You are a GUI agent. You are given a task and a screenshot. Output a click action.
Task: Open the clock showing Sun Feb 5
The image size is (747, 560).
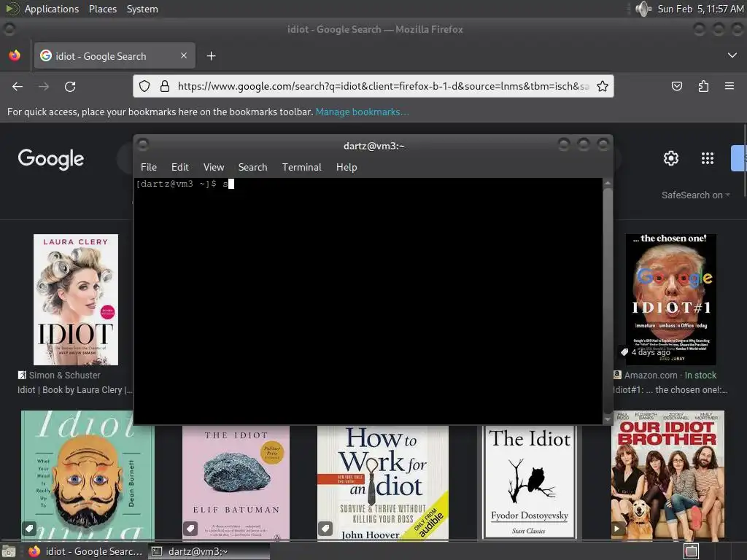700,9
